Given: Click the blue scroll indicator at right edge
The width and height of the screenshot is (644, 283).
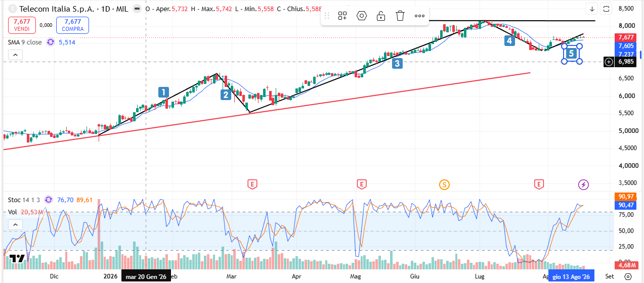Looking at the screenshot, I should 640,54.
